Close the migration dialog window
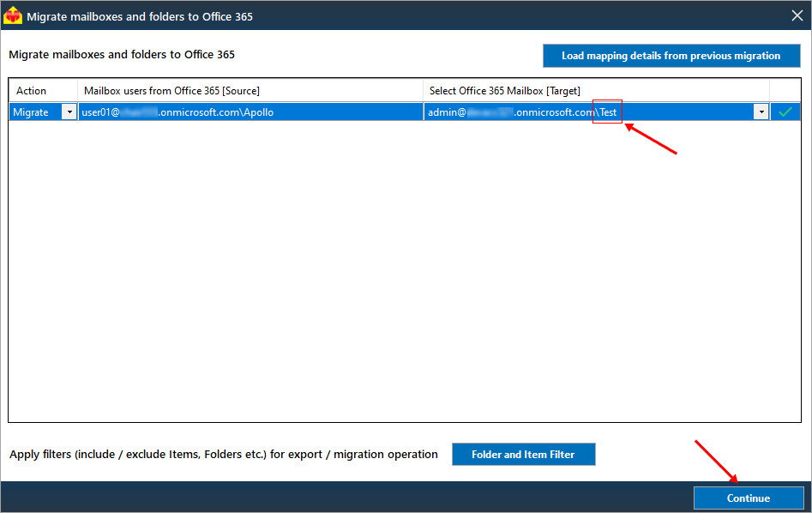The width and height of the screenshot is (812, 513). (x=794, y=15)
